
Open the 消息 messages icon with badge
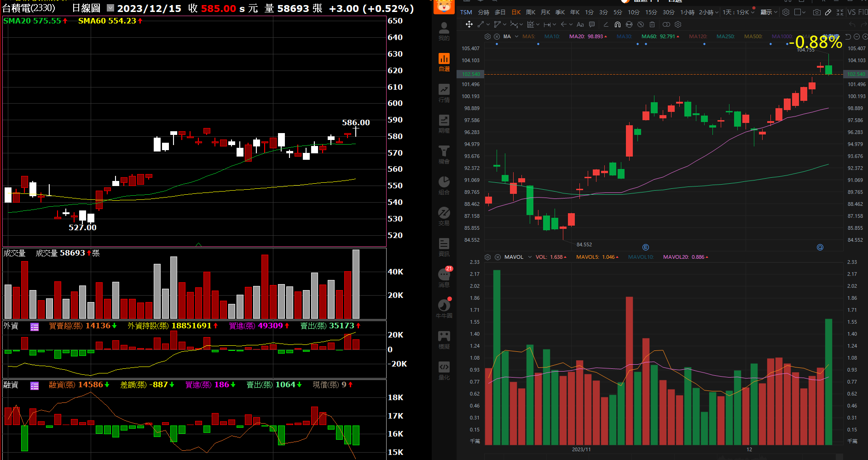point(444,277)
